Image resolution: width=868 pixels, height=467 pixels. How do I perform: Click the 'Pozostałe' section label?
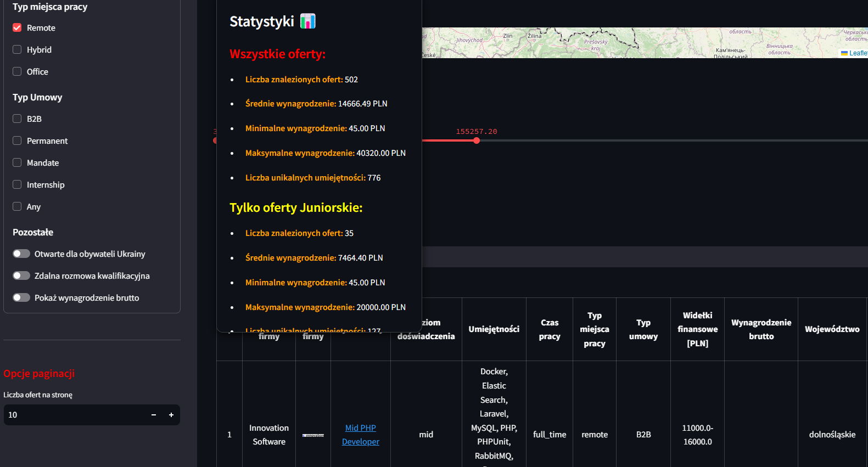coord(33,232)
